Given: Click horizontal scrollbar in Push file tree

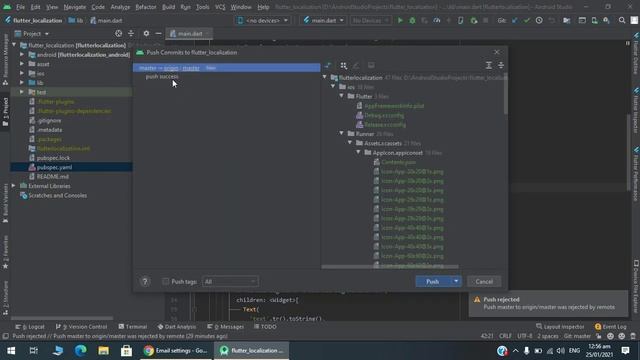Looking at the screenshot, I should (x=390, y=267).
